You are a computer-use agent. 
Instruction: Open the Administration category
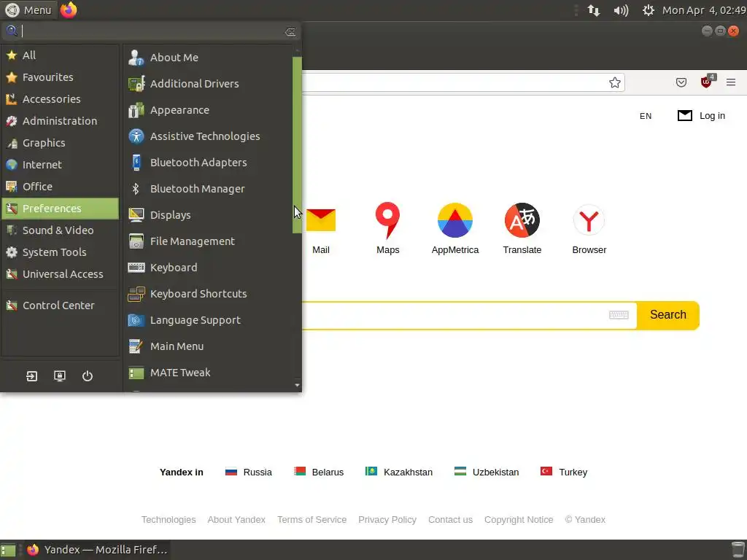coord(60,121)
